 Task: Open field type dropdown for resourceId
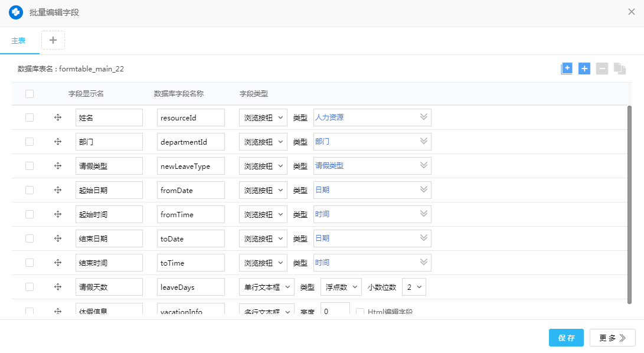[x=263, y=117]
